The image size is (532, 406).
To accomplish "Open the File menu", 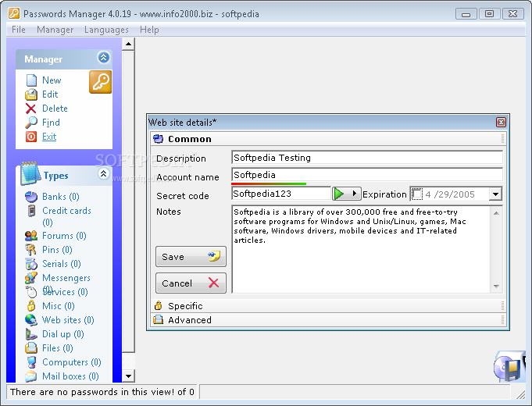I will [19, 30].
